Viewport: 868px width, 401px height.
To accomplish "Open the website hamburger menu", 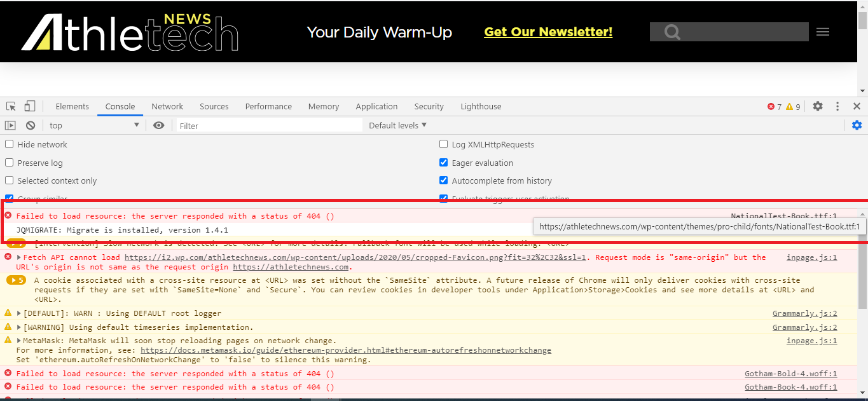I will coord(823,32).
